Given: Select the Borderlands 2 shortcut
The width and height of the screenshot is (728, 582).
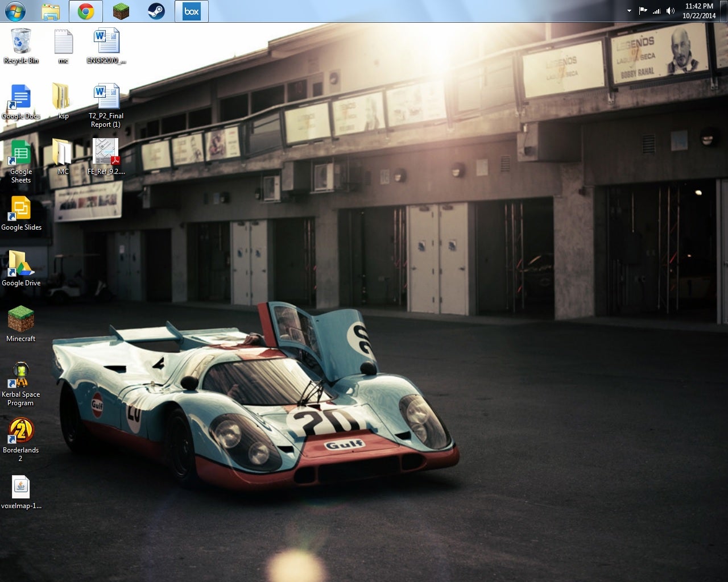Looking at the screenshot, I should coord(21,440).
